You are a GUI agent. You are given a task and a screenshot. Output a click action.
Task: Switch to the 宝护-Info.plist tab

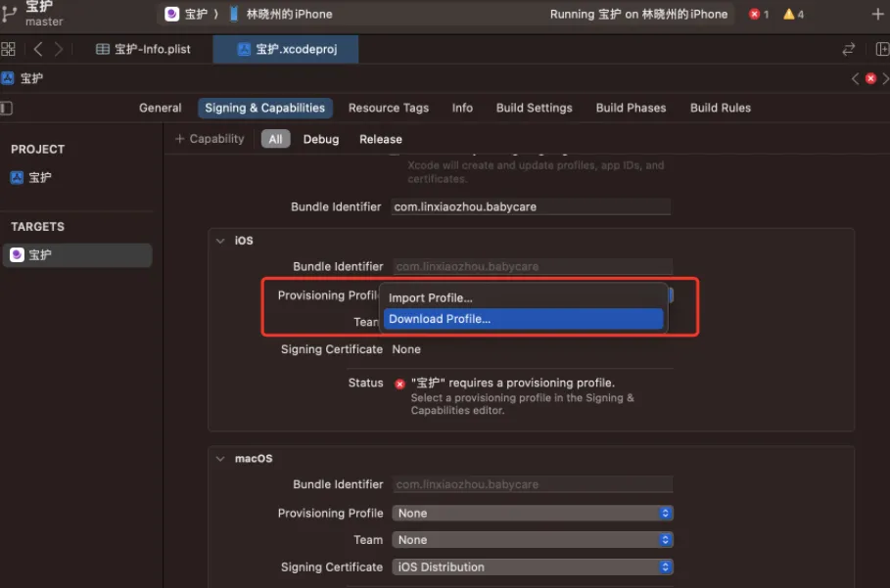[x=143, y=49]
